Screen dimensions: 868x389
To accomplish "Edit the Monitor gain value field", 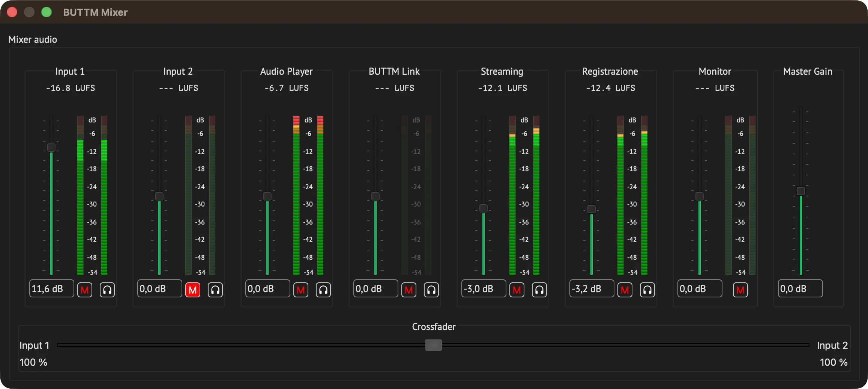I will pos(700,289).
